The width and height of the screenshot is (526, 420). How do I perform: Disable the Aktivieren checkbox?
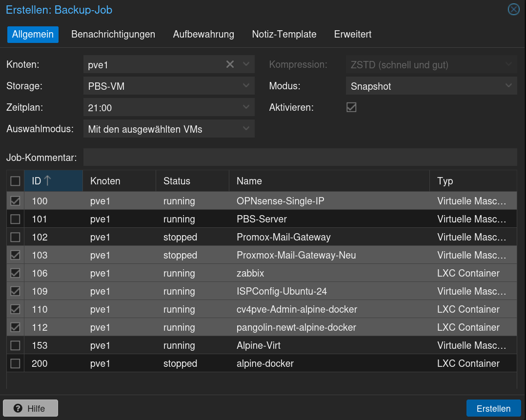tap(351, 107)
